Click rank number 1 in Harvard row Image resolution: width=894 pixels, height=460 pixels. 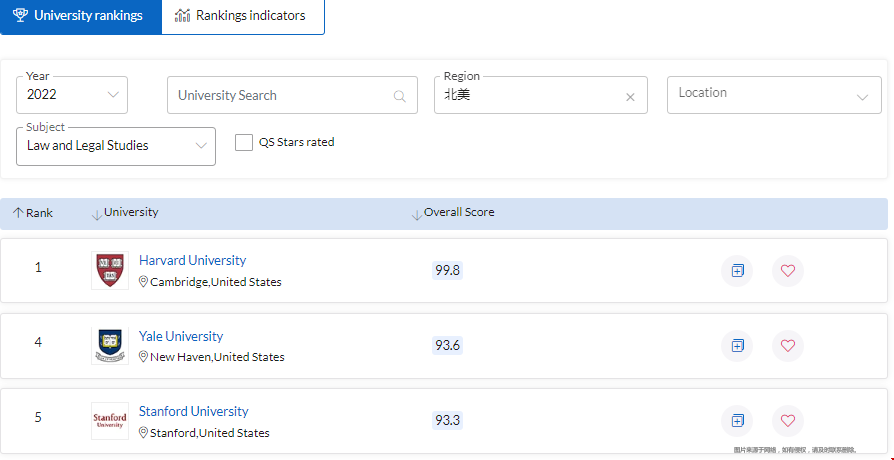coord(38,267)
